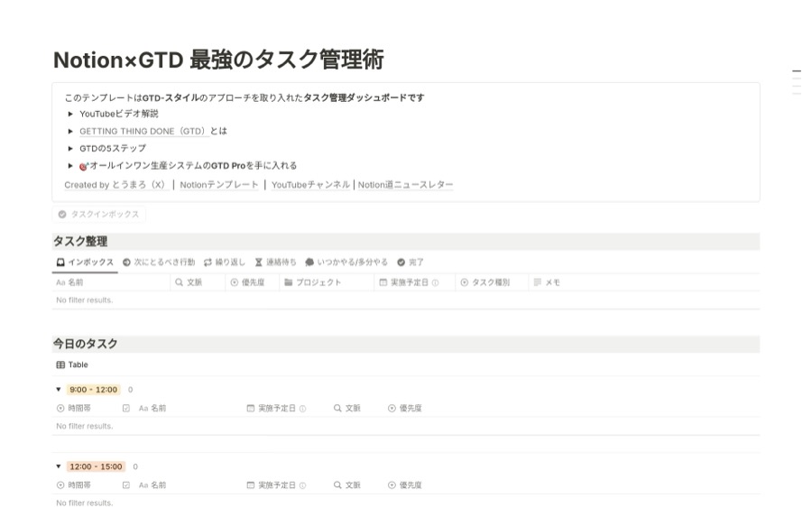
Task: Expand the YouTubeビデオ解説 toggle
Action: pyautogui.click(x=70, y=114)
